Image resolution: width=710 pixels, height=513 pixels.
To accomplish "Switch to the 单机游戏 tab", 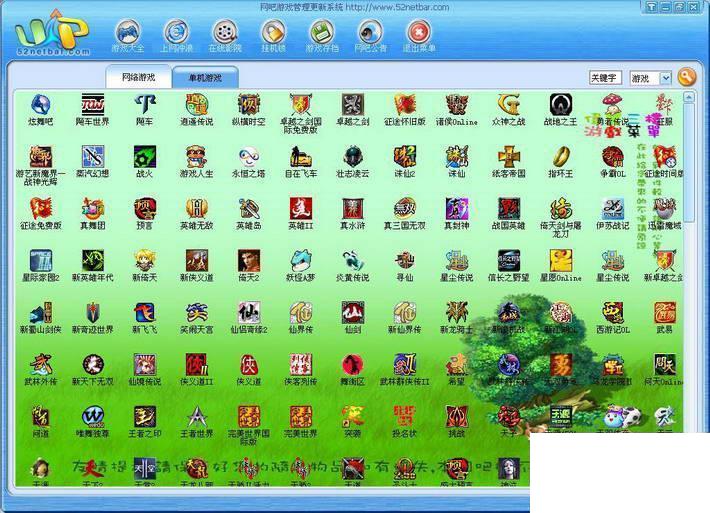I will pos(205,78).
